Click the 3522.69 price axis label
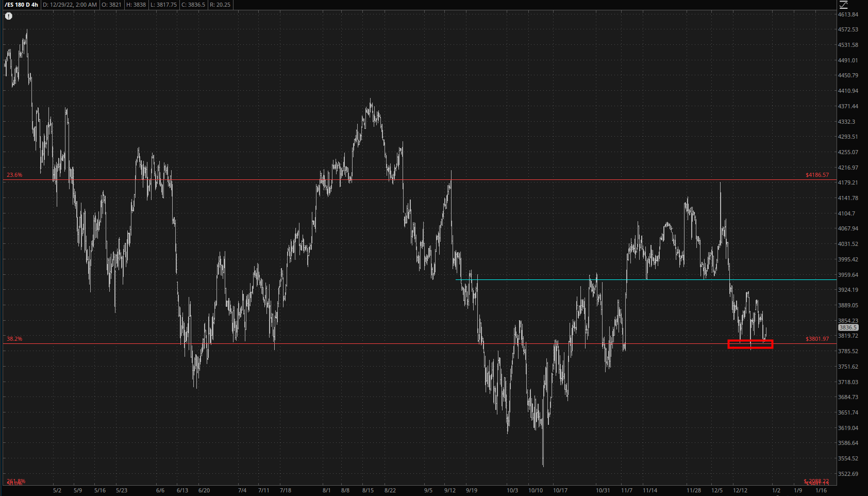The image size is (868, 496). tap(848, 474)
